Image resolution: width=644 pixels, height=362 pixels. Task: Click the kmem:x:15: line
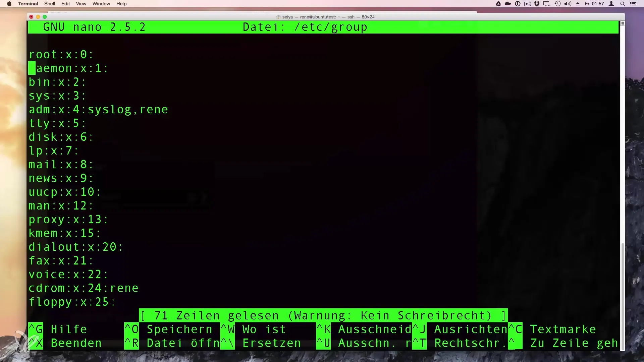[x=65, y=233]
